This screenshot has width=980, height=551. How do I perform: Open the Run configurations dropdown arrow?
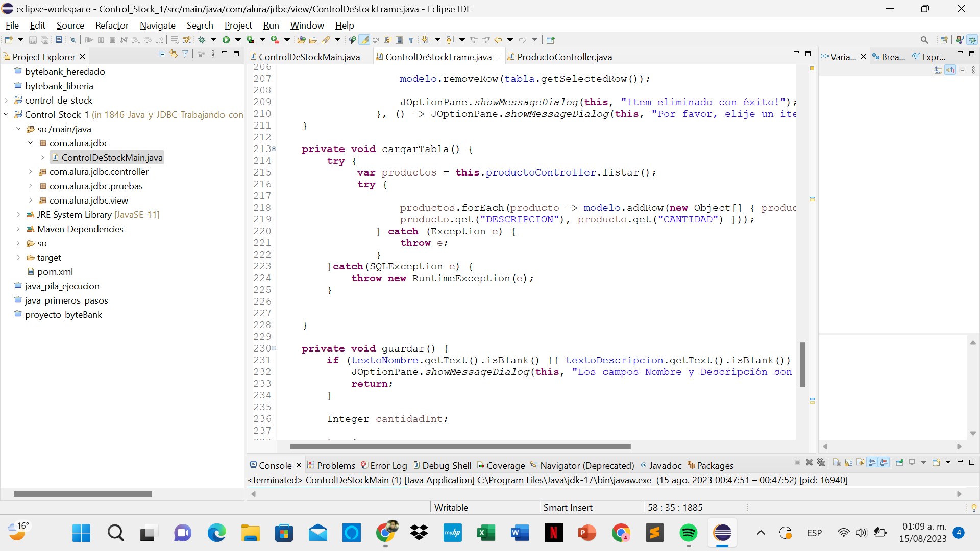tap(238, 40)
